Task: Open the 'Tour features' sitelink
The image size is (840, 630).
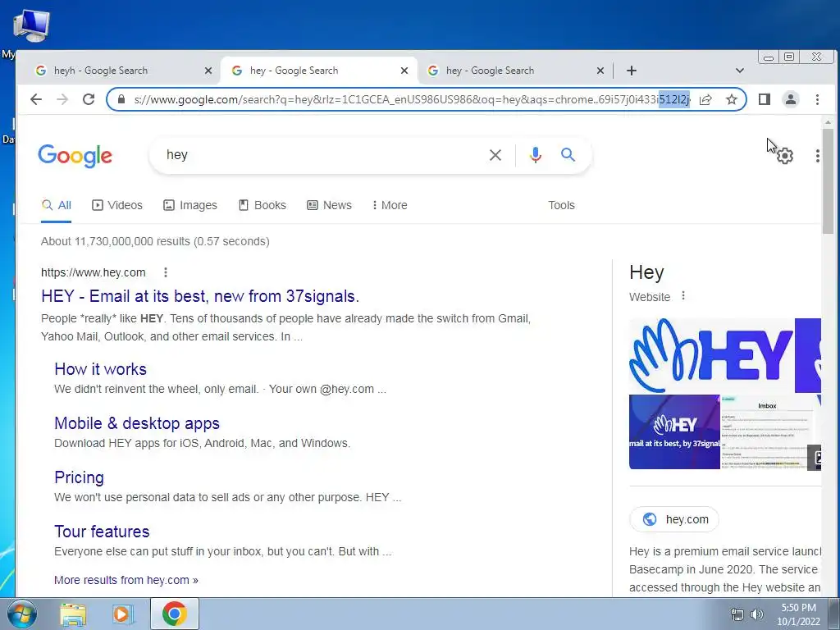Action: (102, 532)
